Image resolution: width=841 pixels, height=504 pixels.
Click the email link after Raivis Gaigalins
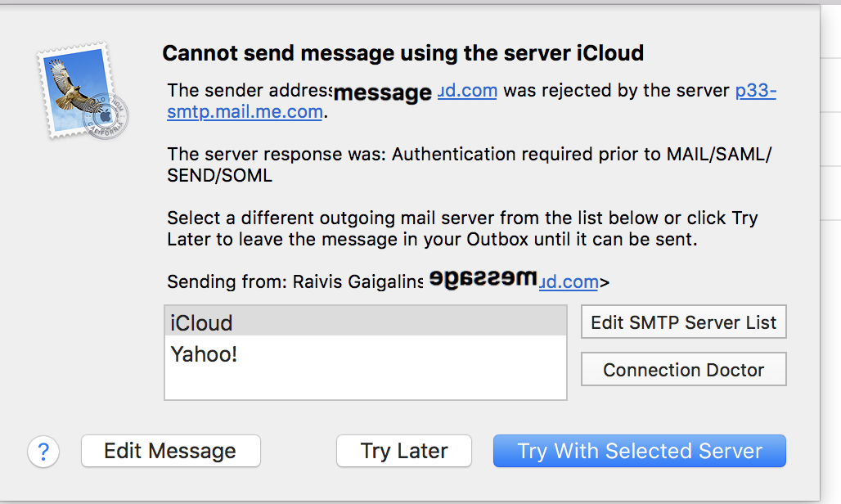(569, 282)
